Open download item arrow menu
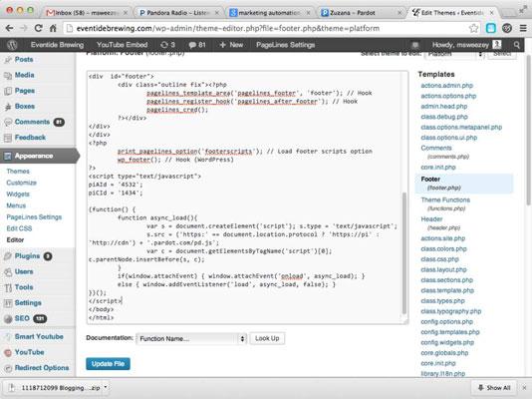This screenshot has height=399, width=532. click(x=106, y=387)
